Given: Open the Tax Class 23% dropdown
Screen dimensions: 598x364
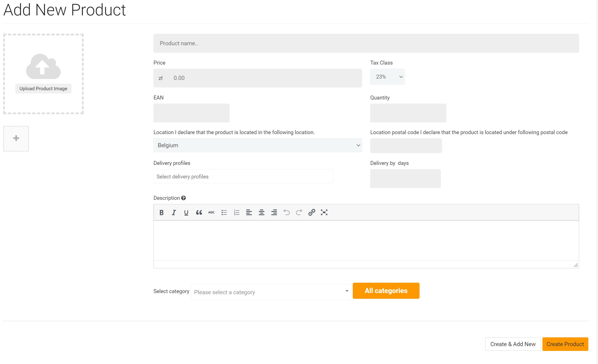Looking at the screenshot, I should coord(387,77).
